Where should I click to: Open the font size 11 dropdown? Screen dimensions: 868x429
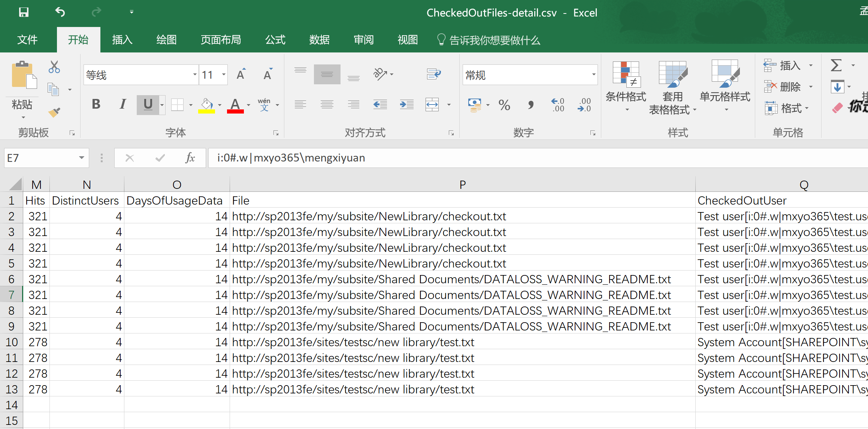224,75
